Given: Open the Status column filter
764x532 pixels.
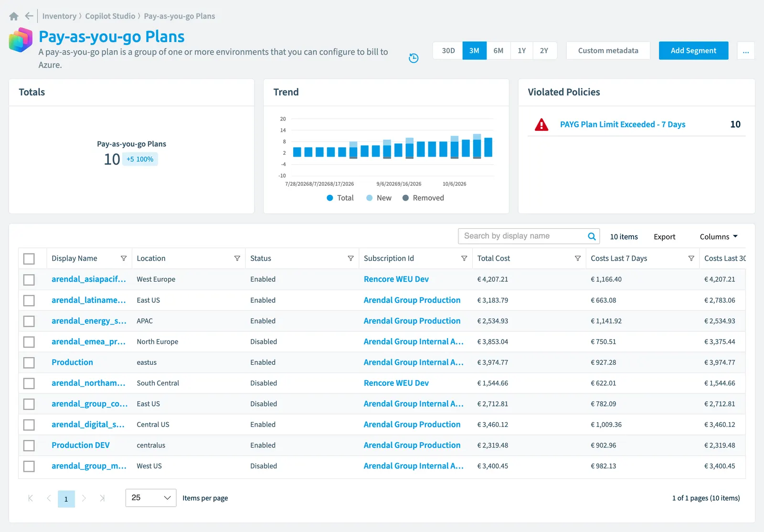Looking at the screenshot, I should click(351, 258).
